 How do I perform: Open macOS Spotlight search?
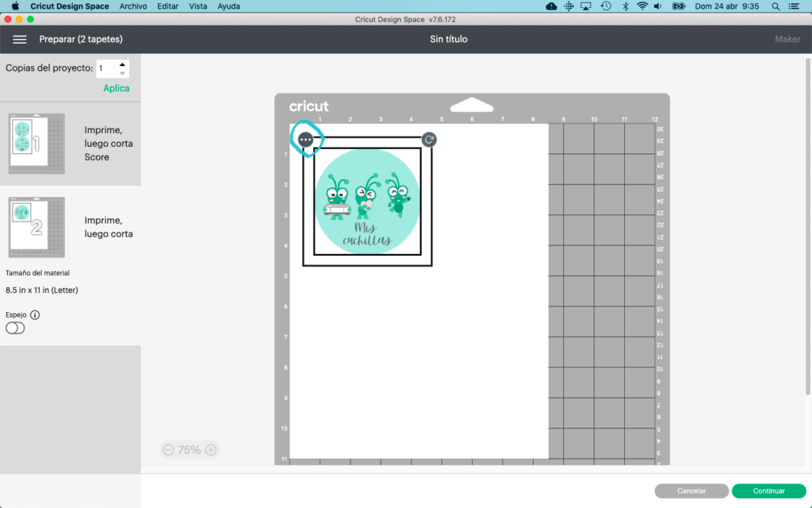point(776,6)
